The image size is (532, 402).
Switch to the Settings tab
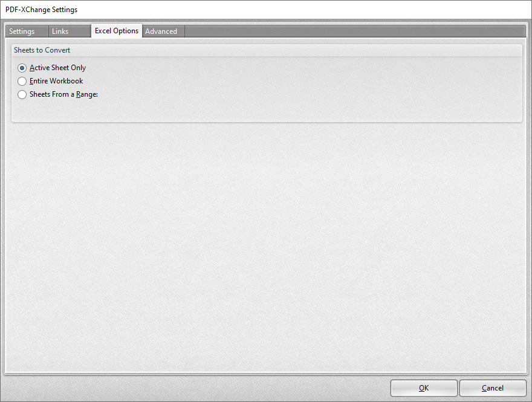tap(25, 31)
